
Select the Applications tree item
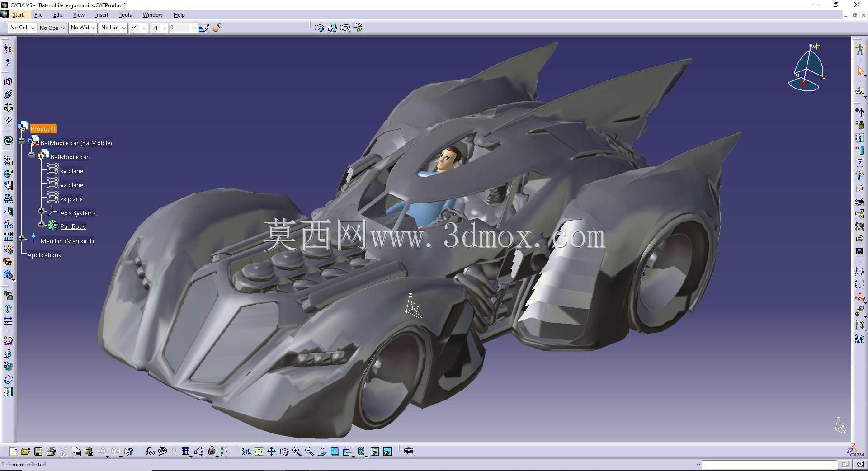pos(44,255)
